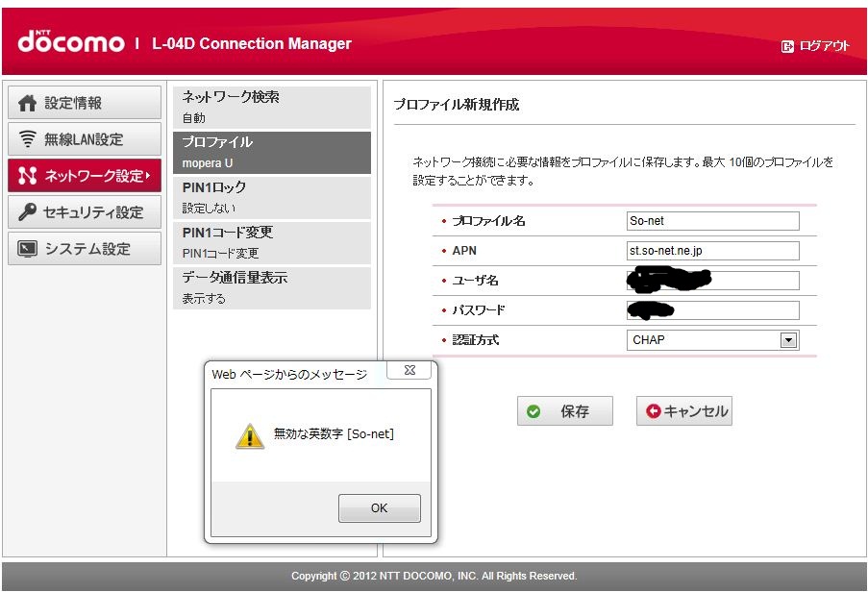The height and width of the screenshot is (592, 868).
Task: Click the copyright footer text
Action: (434, 576)
